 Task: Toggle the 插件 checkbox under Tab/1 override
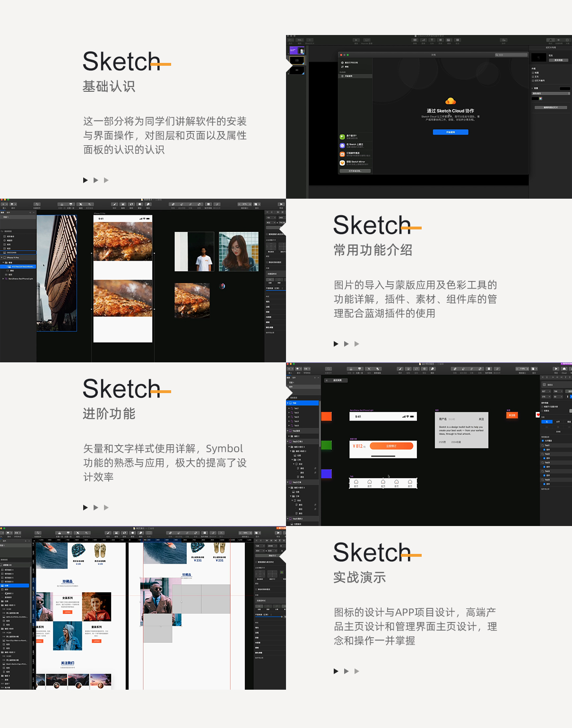click(x=544, y=449)
